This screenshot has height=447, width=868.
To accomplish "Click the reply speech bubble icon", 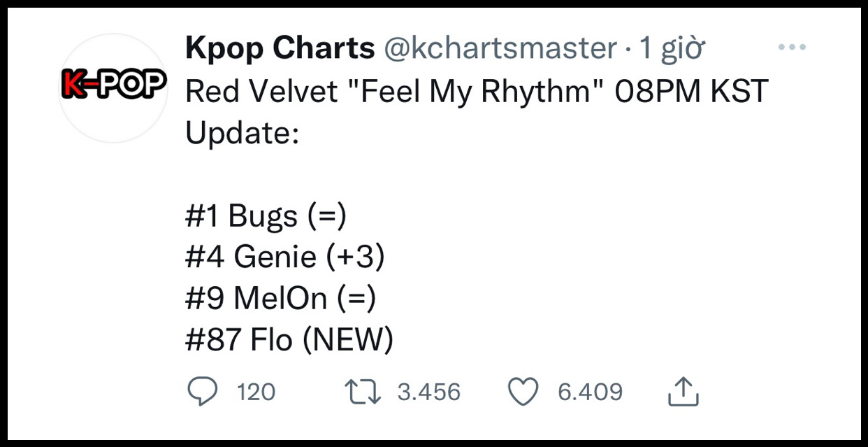I will point(203,392).
